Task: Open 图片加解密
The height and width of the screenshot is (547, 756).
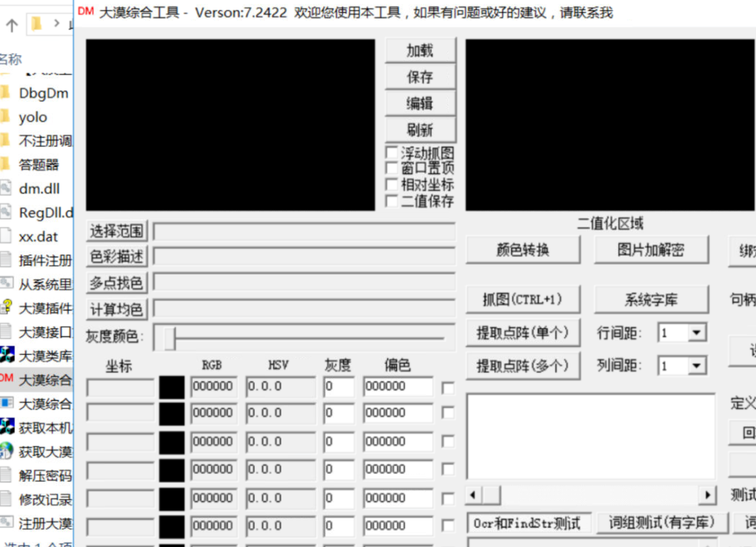Action: point(651,250)
